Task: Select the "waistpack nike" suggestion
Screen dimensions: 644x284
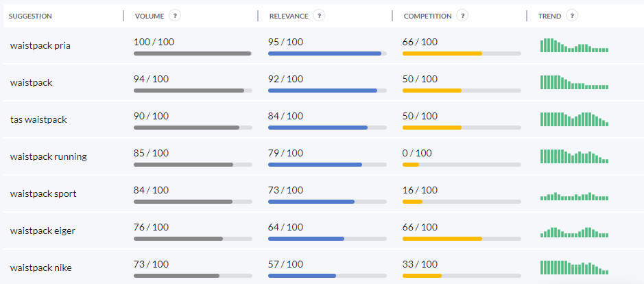Action: pos(40,268)
